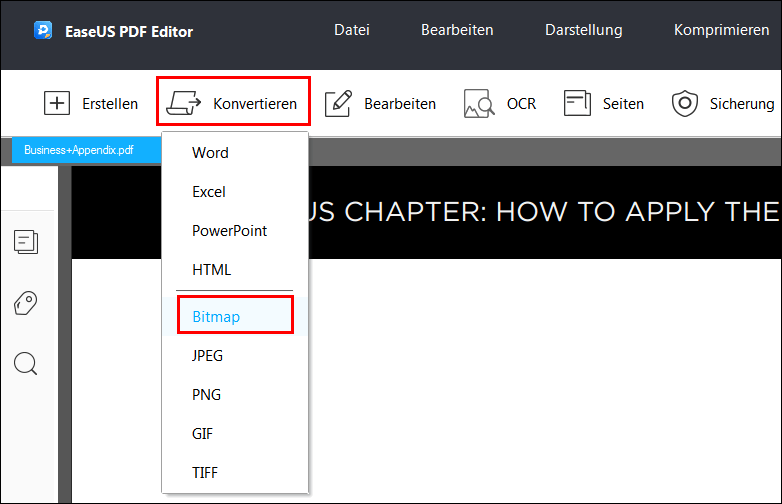
Task: Select Bitmap in the convert list
Action: [235, 317]
